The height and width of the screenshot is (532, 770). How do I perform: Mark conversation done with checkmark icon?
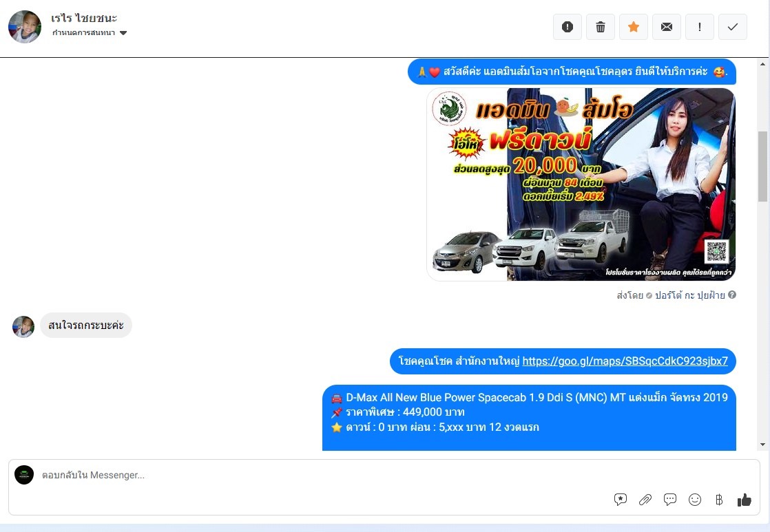[x=733, y=27]
